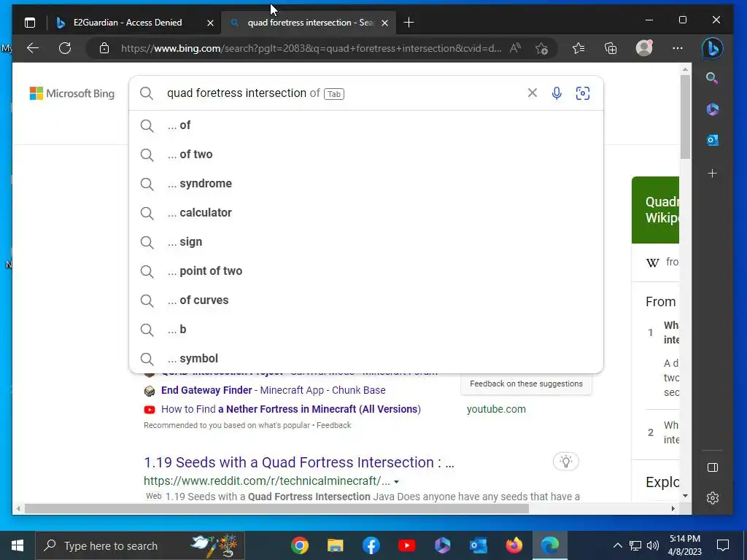This screenshot has height=560, width=747.
Task: Select suggestion '... of curves'
Action: coord(366,300)
